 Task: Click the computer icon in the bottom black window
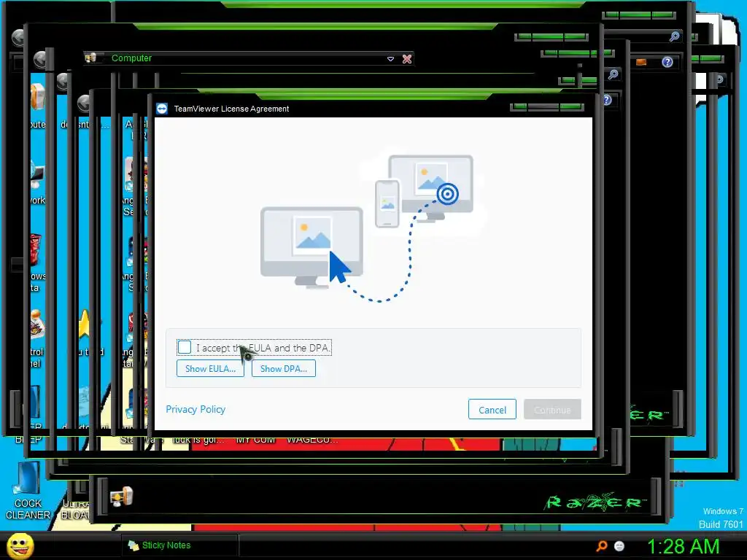[121, 497]
